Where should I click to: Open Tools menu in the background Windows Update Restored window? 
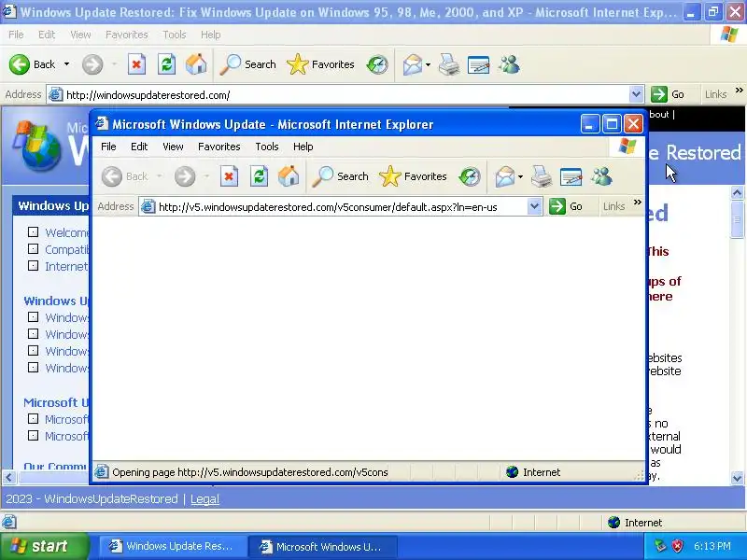[175, 35]
